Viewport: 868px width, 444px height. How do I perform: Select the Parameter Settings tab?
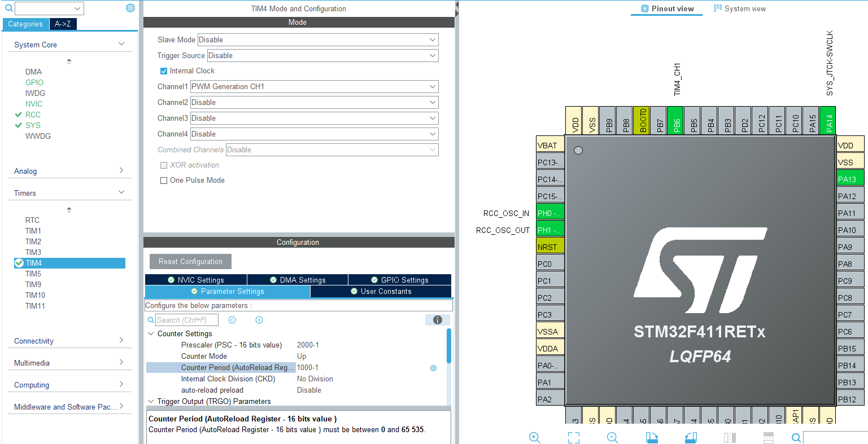pyautogui.click(x=228, y=292)
